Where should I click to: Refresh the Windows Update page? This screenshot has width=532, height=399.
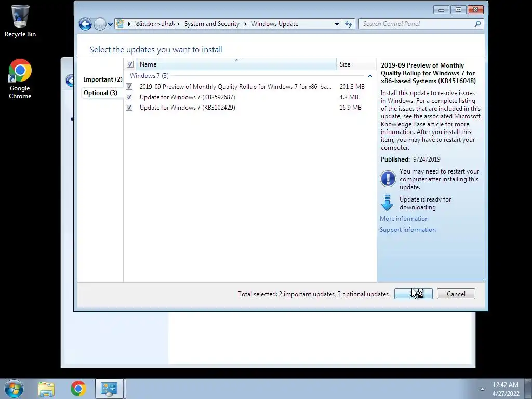[349, 24]
